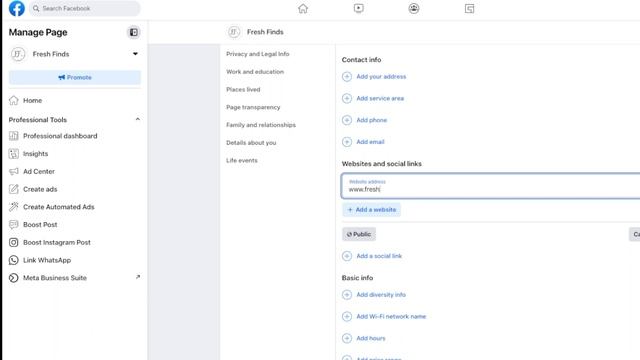Click Add phone link
Screen dimensions: 640x360
coord(371,120)
